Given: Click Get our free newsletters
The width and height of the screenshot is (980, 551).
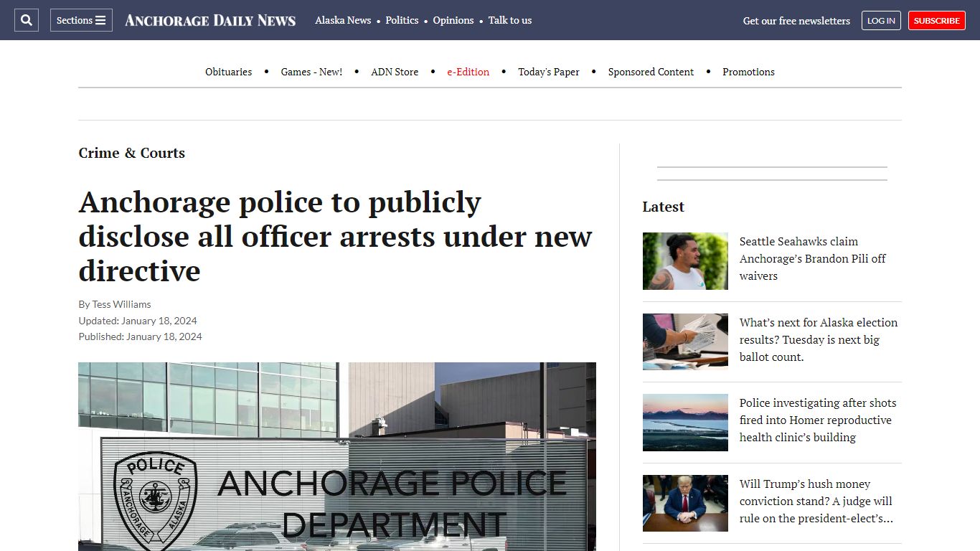Looking at the screenshot, I should 796,21.
